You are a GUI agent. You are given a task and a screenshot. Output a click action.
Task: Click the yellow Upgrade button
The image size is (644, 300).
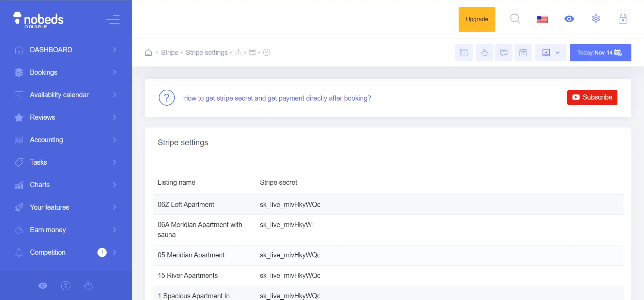coord(477,19)
